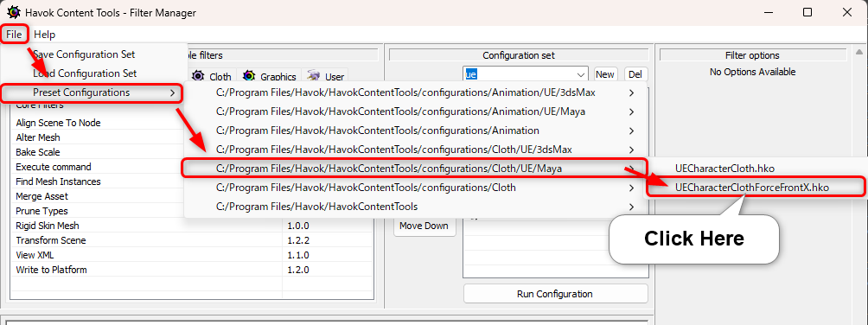
Task: Select View XML filter
Action: click(x=35, y=255)
